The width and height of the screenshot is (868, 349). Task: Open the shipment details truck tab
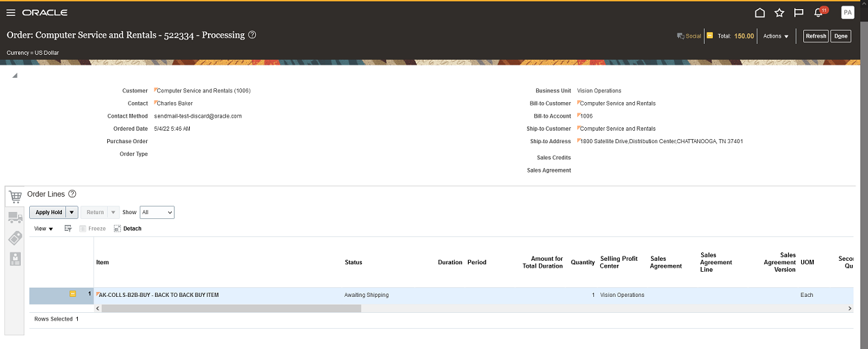[15, 218]
